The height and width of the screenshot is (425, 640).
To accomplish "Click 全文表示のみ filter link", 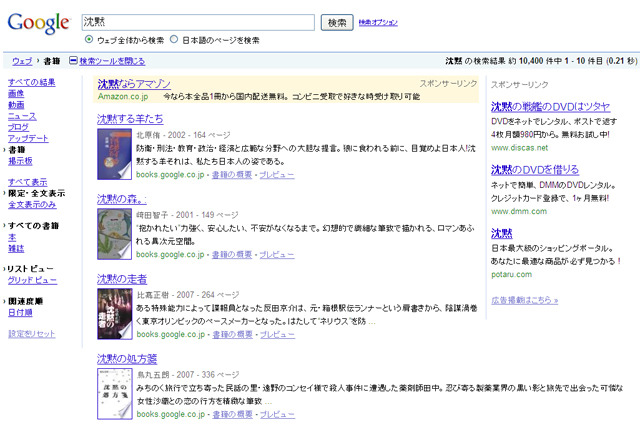I will tap(32, 205).
